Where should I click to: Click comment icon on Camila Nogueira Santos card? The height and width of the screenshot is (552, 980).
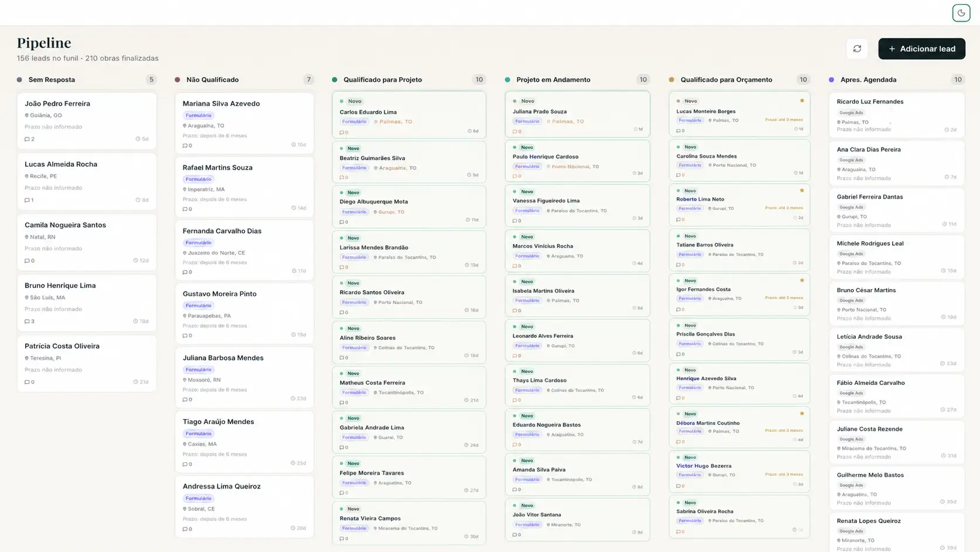[27, 260]
